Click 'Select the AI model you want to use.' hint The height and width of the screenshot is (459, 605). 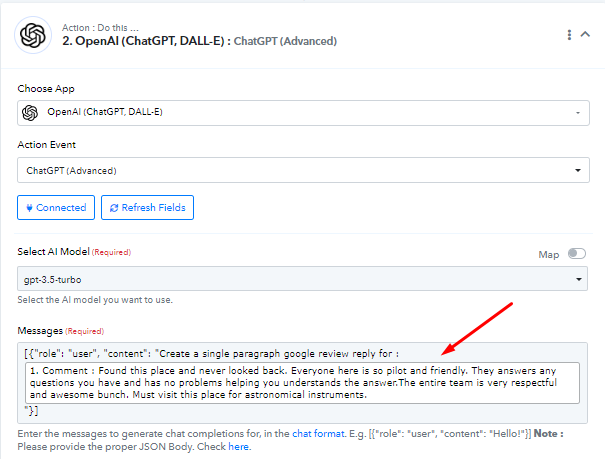95,300
